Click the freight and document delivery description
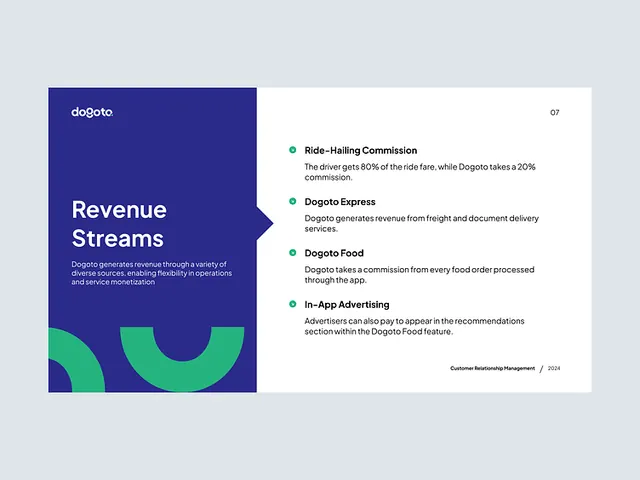This screenshot has width=640, height=480. 422,223
